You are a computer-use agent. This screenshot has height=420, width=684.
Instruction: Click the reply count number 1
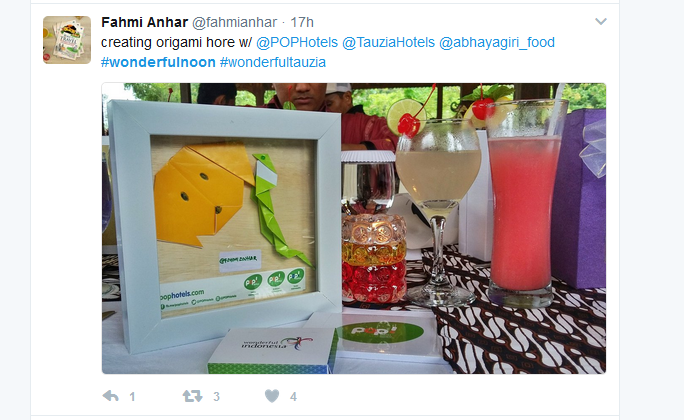click(x=132, y=396)
